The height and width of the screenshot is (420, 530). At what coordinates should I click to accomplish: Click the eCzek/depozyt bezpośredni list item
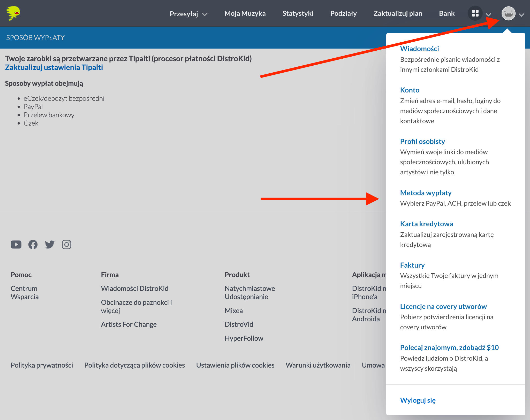pos(64,98)
